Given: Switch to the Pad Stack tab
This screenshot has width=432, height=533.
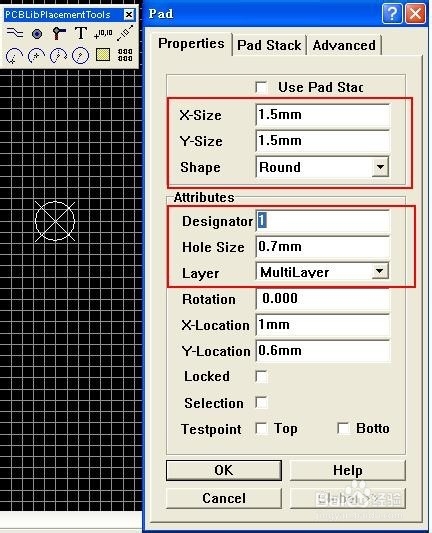Looking at the screenshot, I should (x=269, y=45).
